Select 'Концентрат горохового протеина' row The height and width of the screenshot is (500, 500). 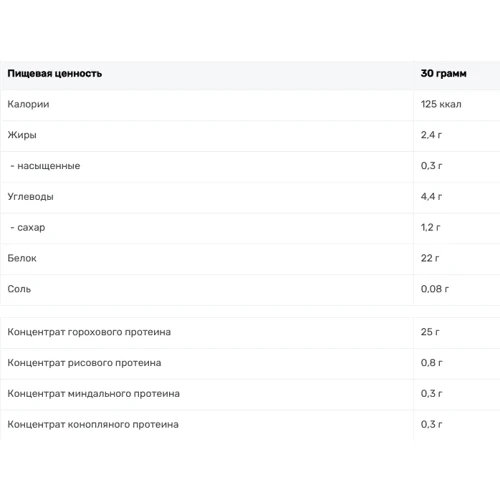(250, 332)
